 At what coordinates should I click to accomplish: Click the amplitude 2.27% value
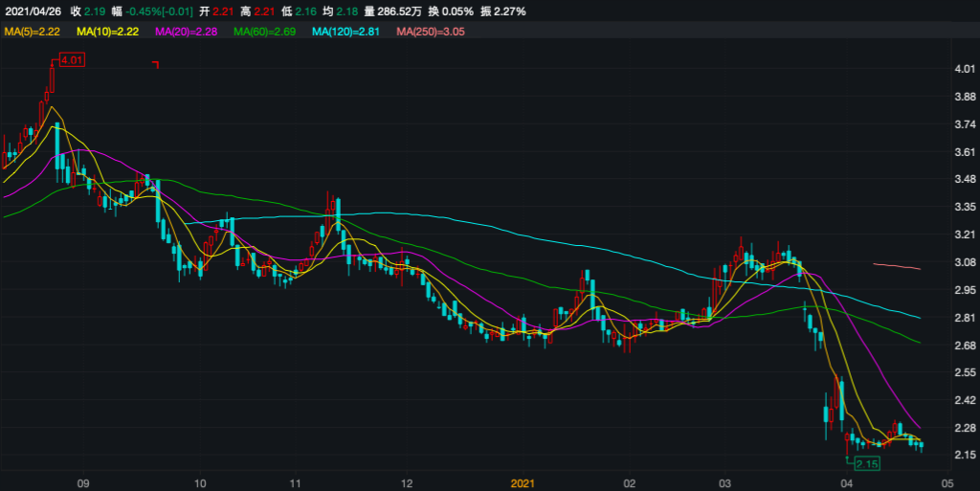pyautogui.click(x=510, y=11)
